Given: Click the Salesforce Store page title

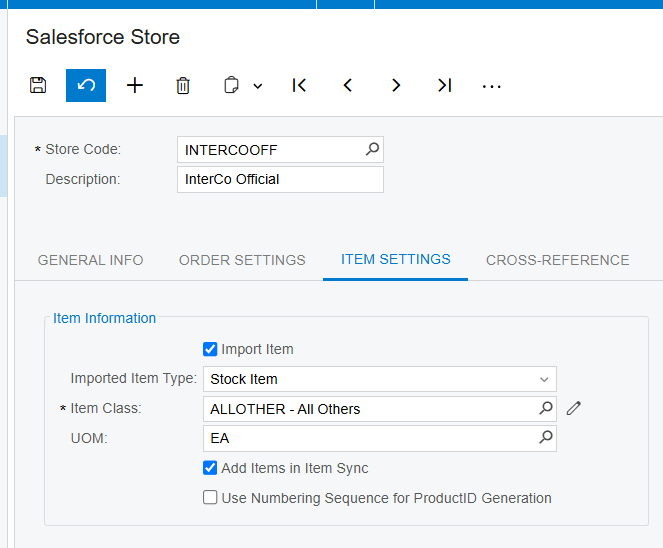Looking at the screenshot, I should point(103,37).
